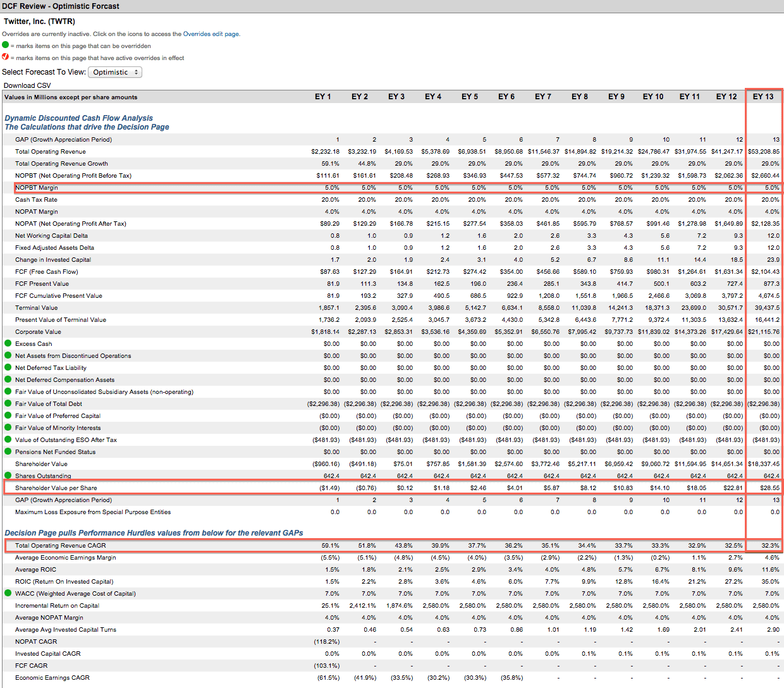Click the $18,337.45 Shareholder Value cell
784x688 pixels.
pos(764,464)
